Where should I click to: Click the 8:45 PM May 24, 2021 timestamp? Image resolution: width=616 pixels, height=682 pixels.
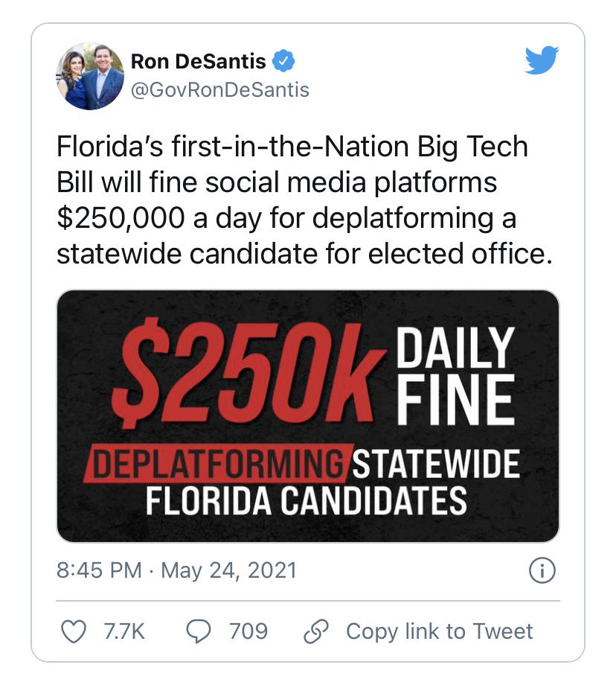176,571
